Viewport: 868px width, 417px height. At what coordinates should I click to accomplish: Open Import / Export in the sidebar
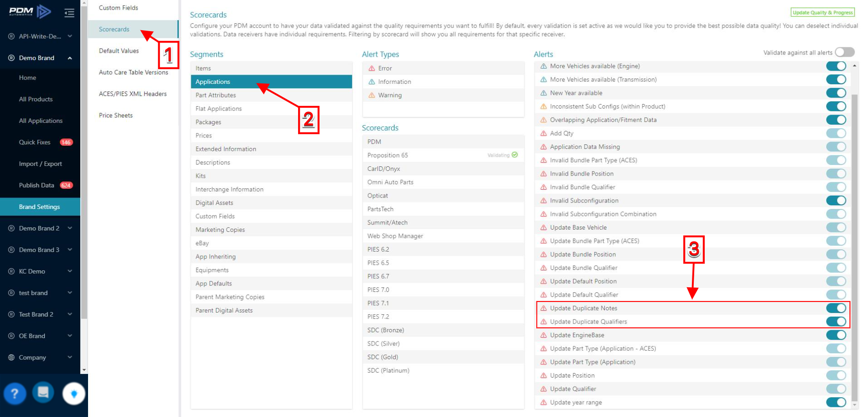[40, 164]
